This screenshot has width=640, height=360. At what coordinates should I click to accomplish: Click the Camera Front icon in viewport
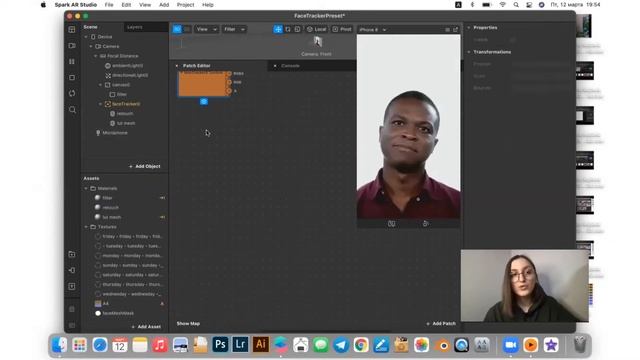[317, 42]
